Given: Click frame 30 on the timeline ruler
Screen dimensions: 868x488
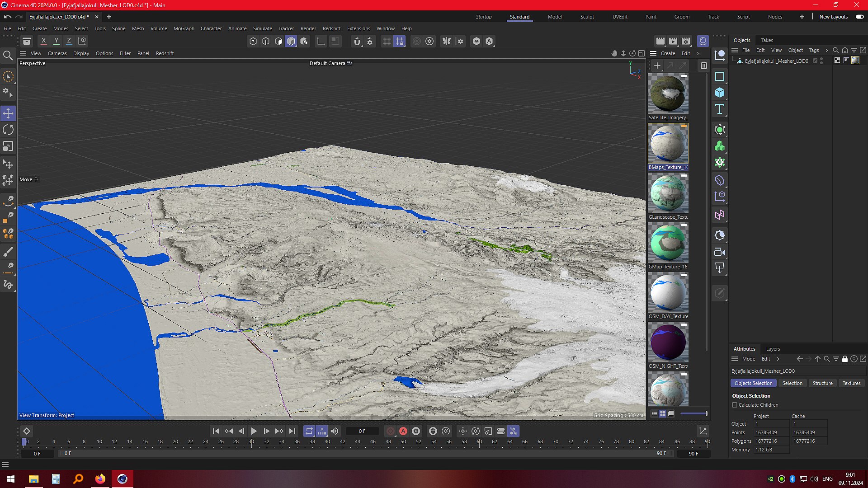Looking at the screenshot, I should click(x=251, y=441).
